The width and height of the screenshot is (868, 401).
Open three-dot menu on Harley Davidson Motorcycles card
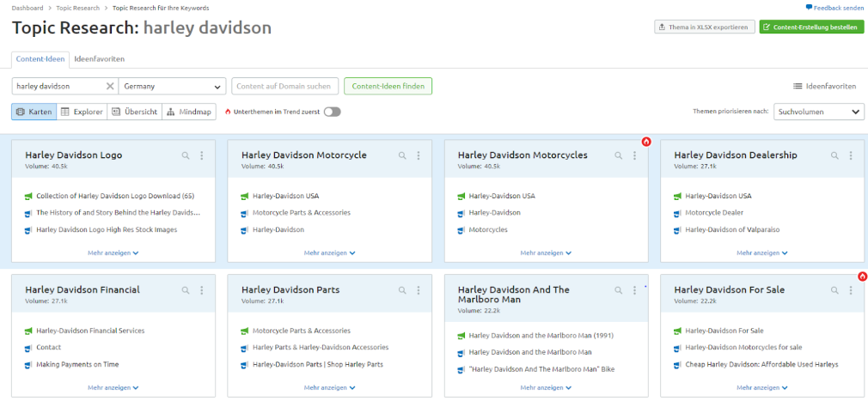coord(634,156)
